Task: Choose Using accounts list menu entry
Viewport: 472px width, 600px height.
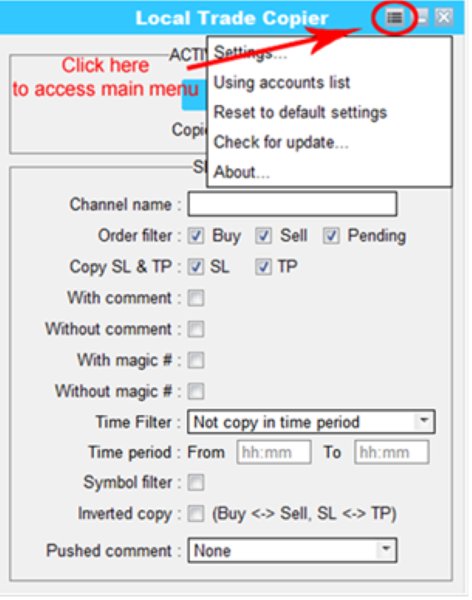Action: (282, 82)
